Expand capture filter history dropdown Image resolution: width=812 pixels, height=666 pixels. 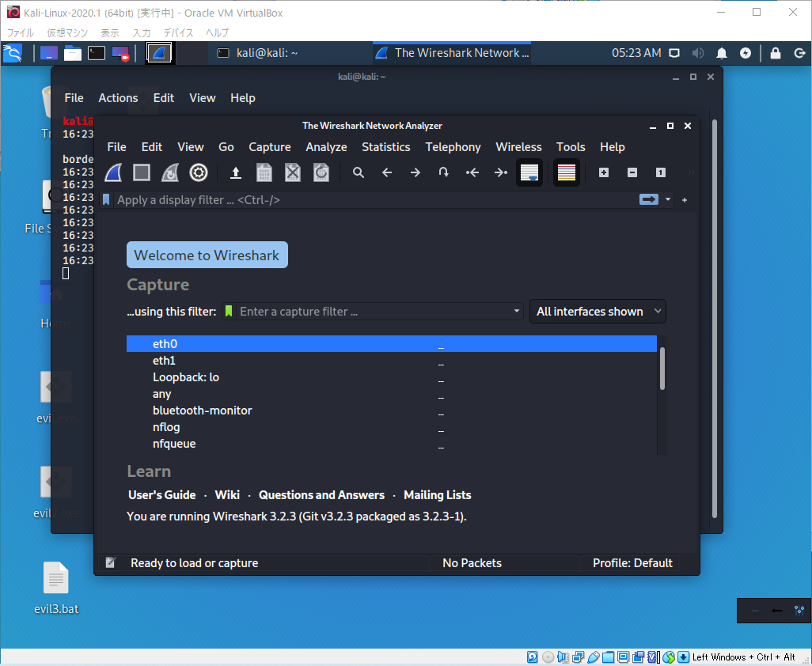point(516,311)
